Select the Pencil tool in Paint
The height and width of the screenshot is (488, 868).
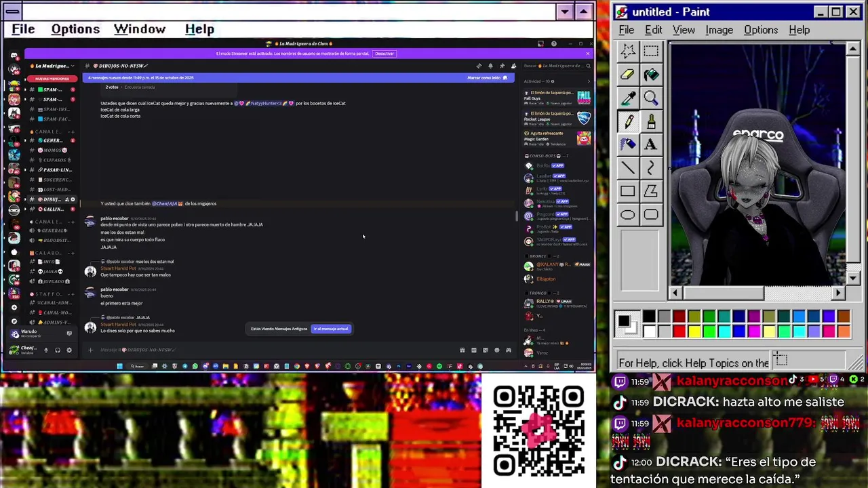point(627,121)
